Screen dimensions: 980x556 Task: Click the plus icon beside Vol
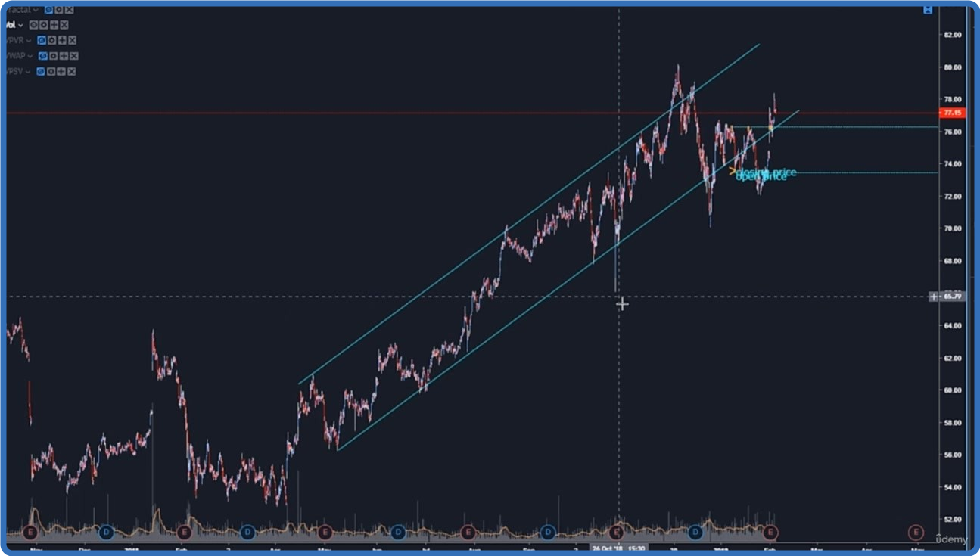(x=54, y=25)
